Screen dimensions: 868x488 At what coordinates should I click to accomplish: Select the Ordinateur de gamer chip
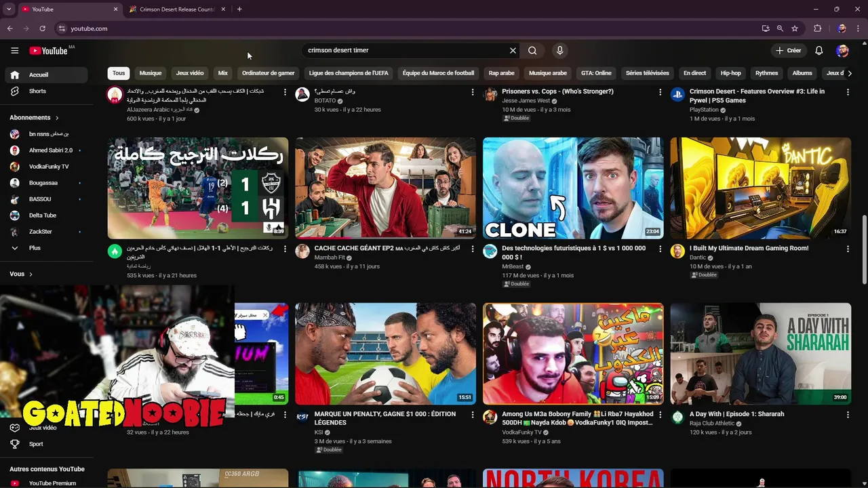coord(269,73)
